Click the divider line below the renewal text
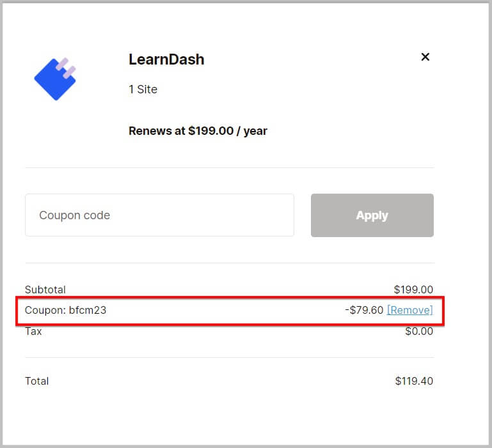Viewport: 492px width, 448px height. pos(229,167)
